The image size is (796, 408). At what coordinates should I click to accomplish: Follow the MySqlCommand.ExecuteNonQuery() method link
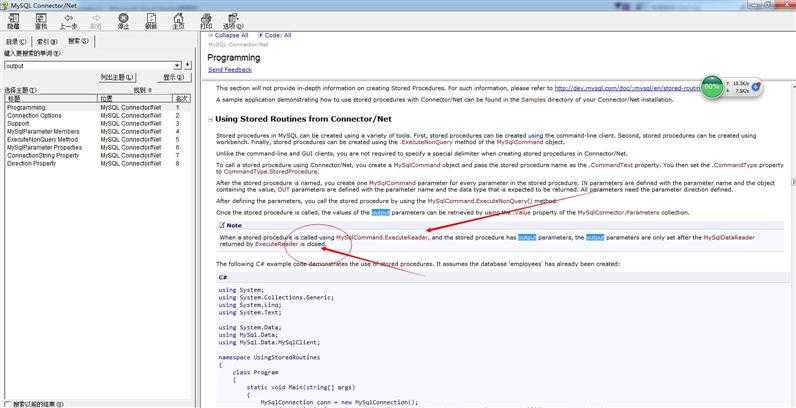pyautogui.click(x=480, y=201)
